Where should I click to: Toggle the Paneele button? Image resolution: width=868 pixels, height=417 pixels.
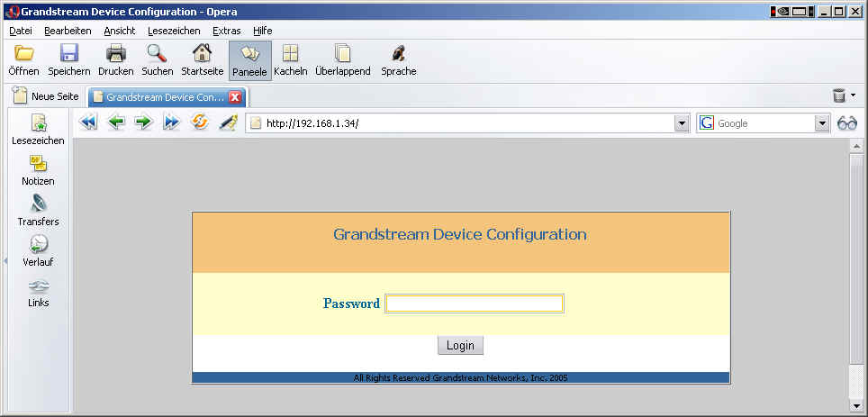click(x=250, y=61)
